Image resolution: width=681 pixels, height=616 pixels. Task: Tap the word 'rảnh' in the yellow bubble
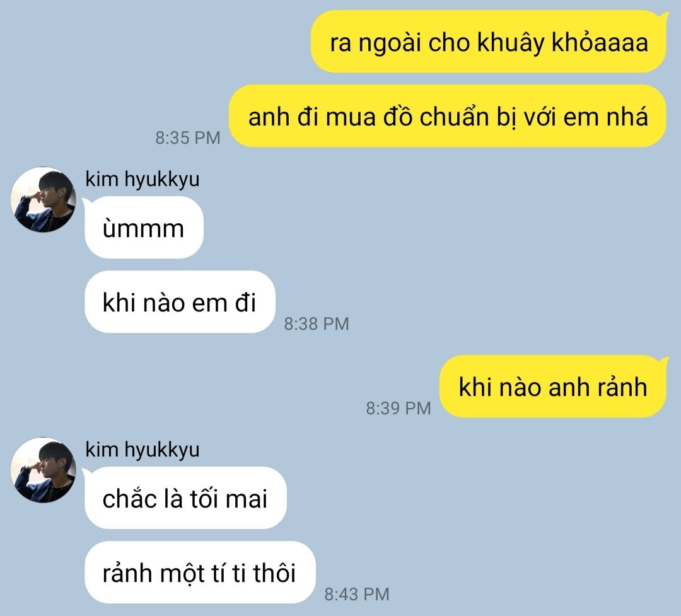pos(622,386)
